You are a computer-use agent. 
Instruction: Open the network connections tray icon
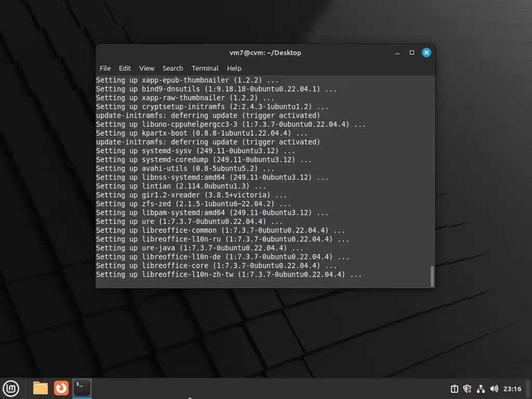click(x=481, y=389)
